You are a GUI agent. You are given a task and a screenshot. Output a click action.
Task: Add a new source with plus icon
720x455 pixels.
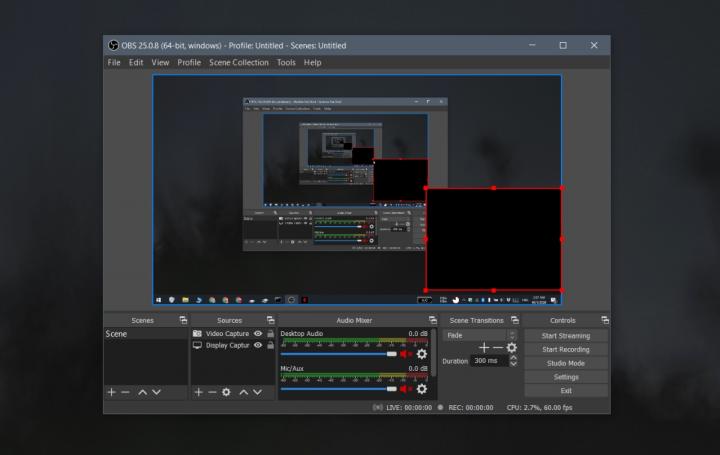(198, 392)
